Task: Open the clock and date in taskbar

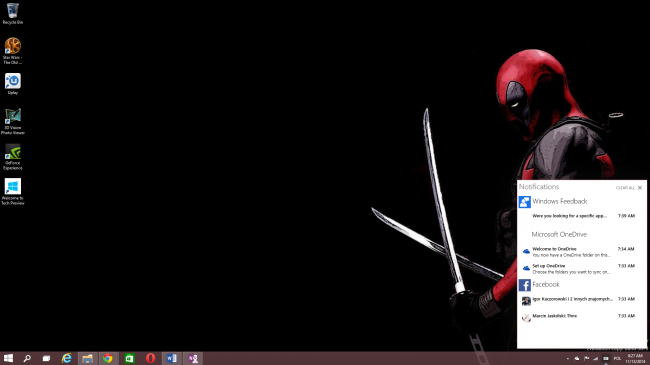Action: tap(635, 359)
